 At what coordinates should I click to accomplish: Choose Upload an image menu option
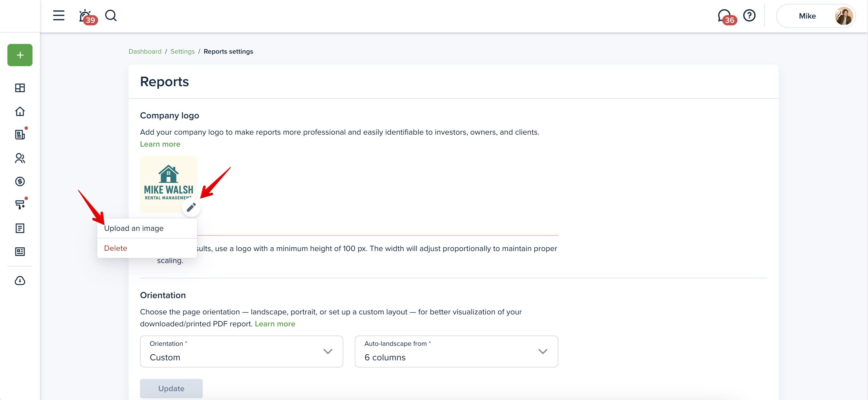point(134,228)
